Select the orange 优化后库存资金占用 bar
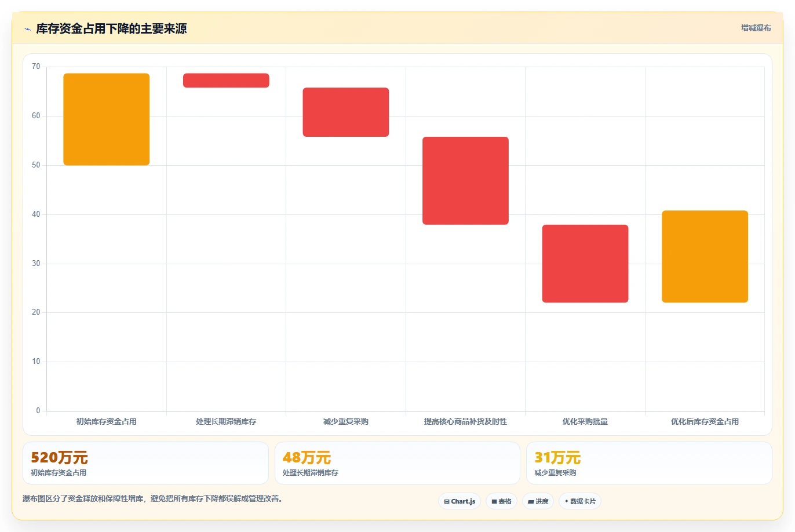Screen dimensions: 795x532 click(x=705, y=257)
